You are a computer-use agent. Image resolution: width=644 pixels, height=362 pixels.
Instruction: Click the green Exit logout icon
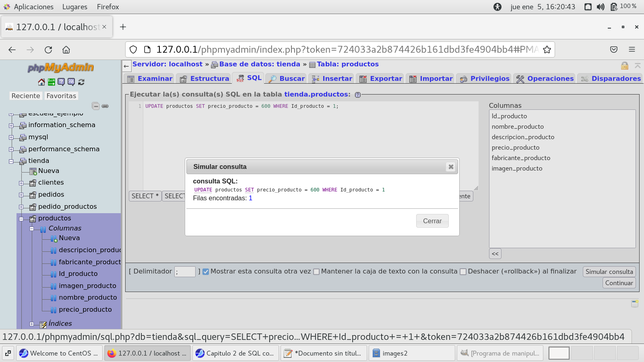pyautogui.click(x=52, y=82)
